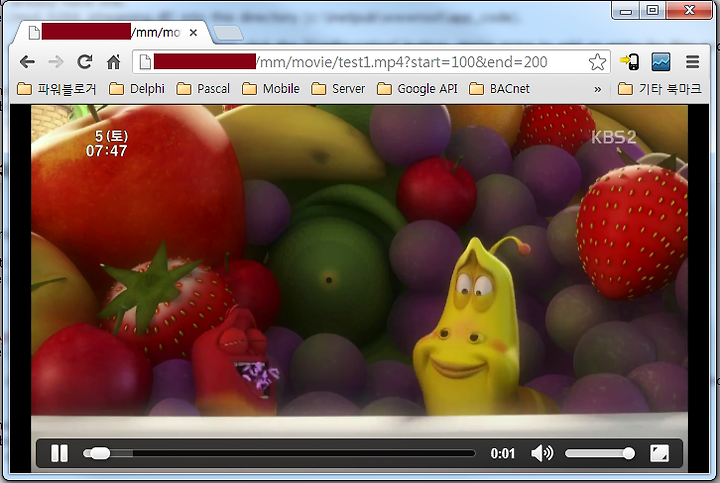720x483 pixels.
Task: Select the mm/mo browser tab
Action: pos(112,33)
